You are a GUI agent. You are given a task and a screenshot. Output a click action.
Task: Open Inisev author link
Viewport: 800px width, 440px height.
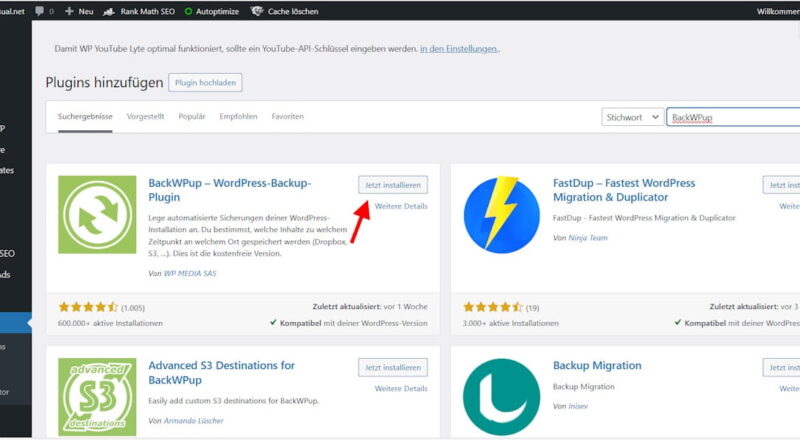(578, 406)
